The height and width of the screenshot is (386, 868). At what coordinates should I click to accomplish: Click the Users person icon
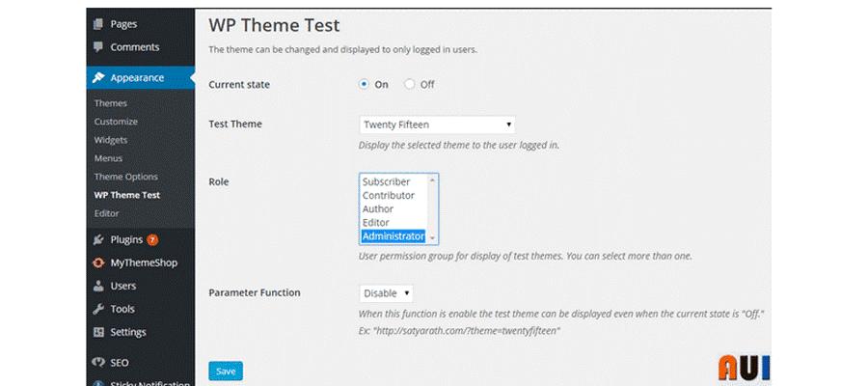point(98,286)
